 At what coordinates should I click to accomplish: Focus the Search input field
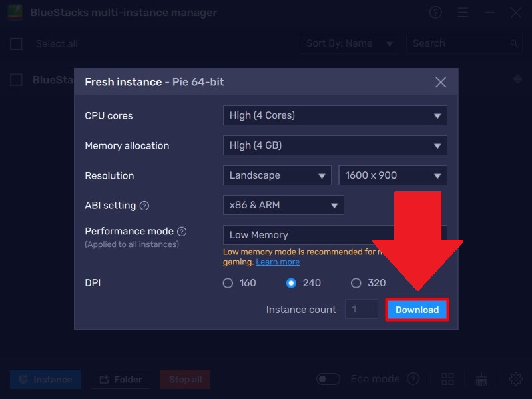point(464,43)
